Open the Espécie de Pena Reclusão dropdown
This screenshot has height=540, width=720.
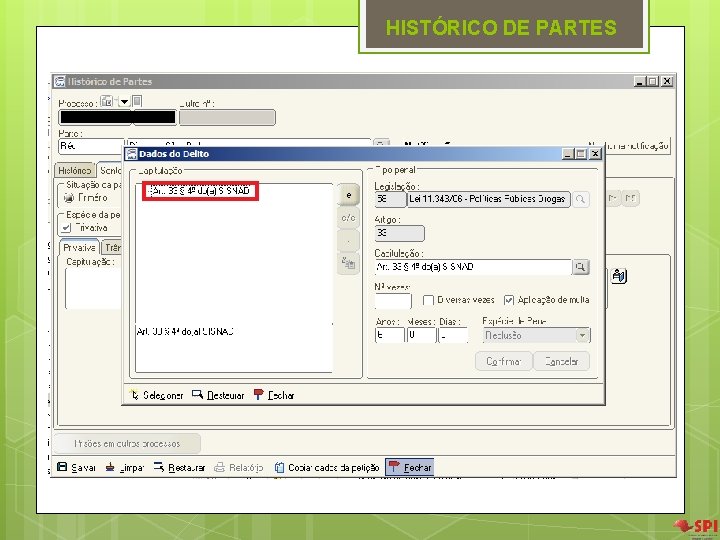[582, 335]
